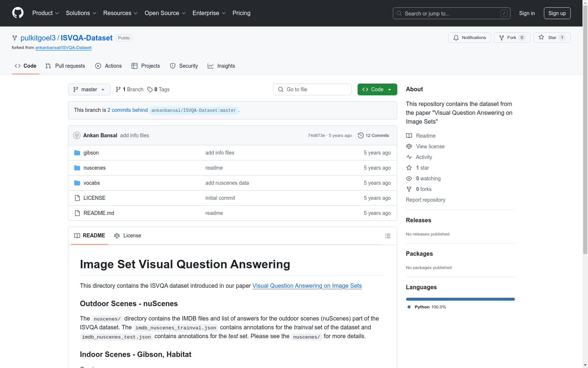Open the 12 Commits history link
The image size is (588, 368).
373,135
